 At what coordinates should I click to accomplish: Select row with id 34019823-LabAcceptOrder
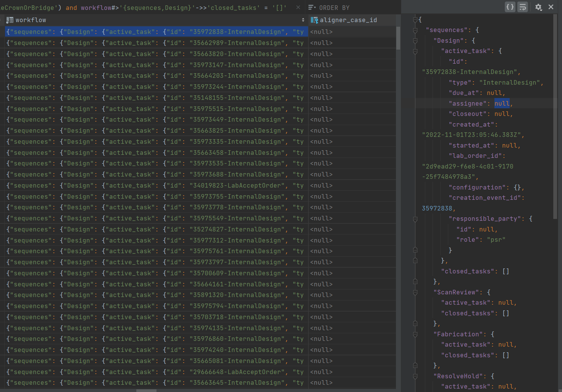click(157, 186)
